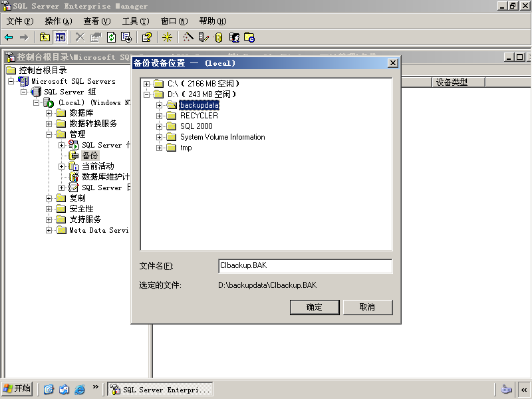Click the 取消 button
The height and width of the screenshot is (399, 532).
point(368,307)
